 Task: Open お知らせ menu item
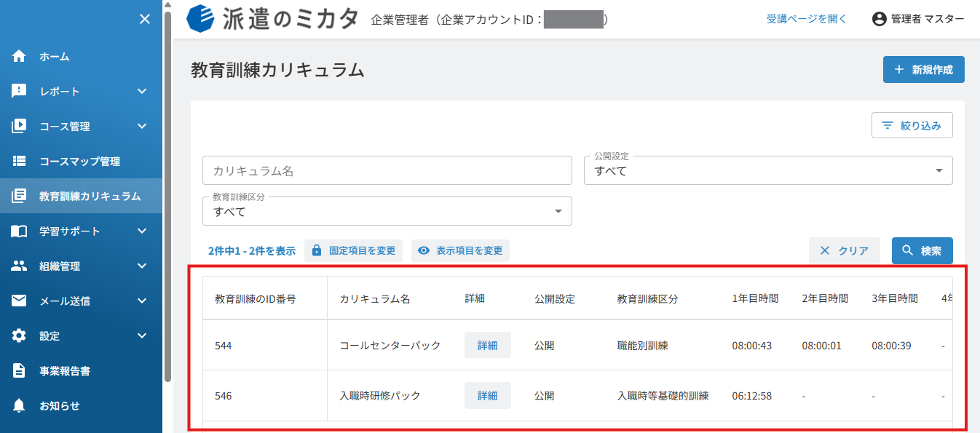click(81, 405)
